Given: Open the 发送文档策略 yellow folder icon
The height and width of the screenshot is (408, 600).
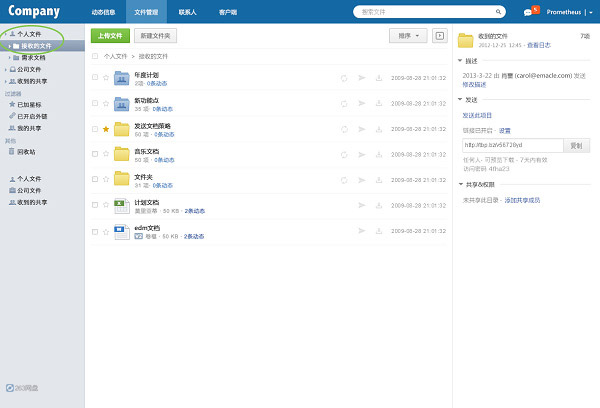Looking at the screenshot, I should click(120, 129).
